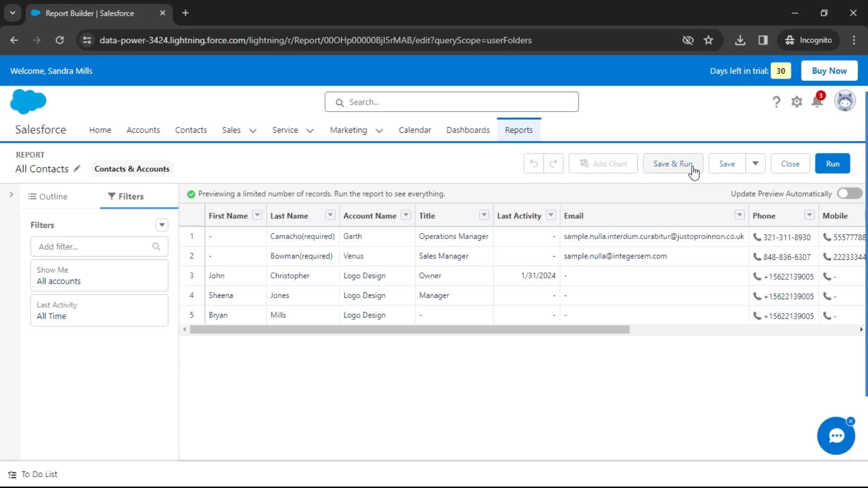This screenshot has width=868, height=488.
Task: Open the Accounts nav item
Action: pos(143,130)
